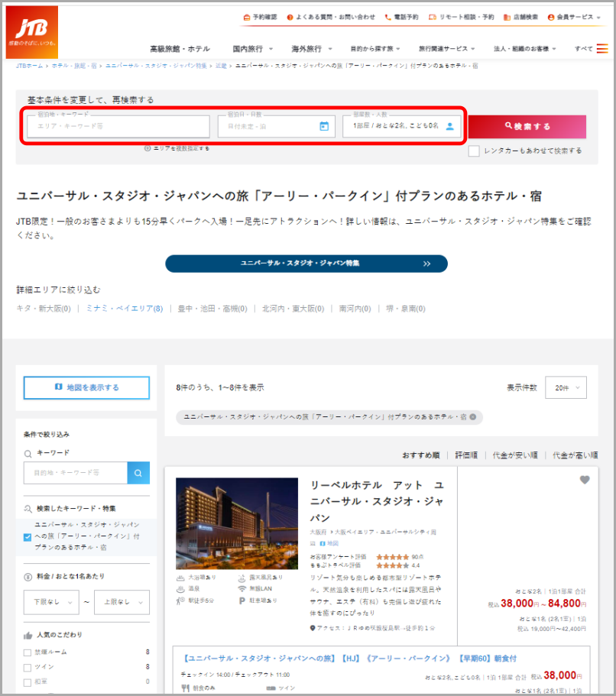
Task: Open 店舗検索 link
Action: tap(520, 18)
